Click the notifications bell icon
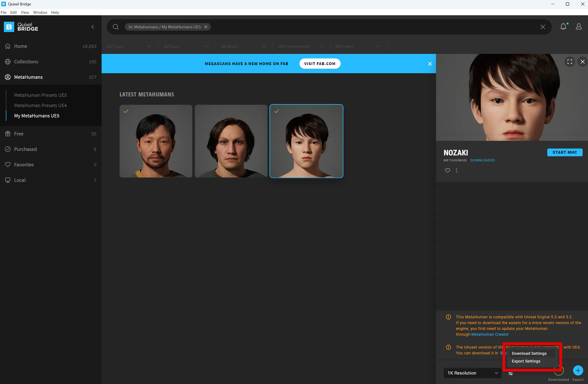The width and height of the screenshot is (588, 384). coord(563,27)
